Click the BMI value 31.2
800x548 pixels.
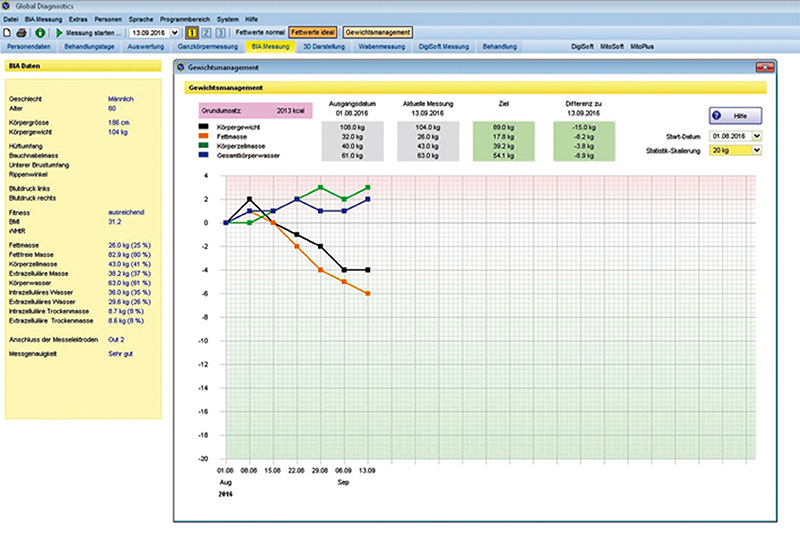tap(115, 222)
